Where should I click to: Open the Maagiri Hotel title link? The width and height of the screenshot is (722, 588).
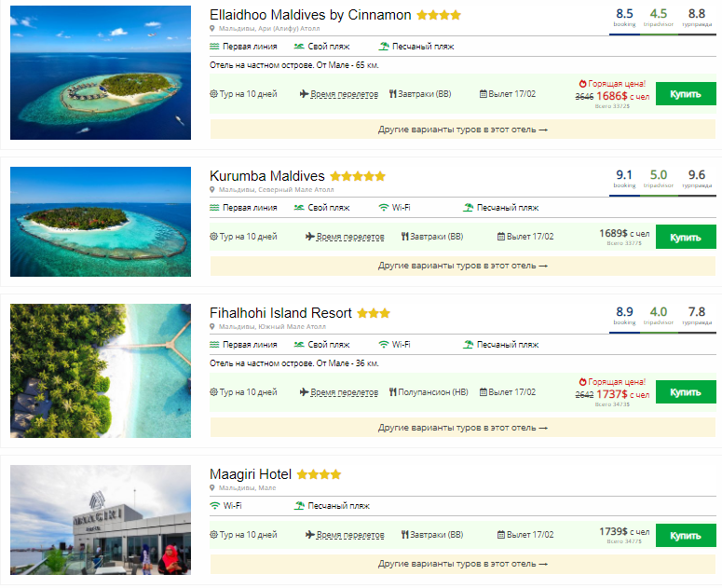coord(251,474)
